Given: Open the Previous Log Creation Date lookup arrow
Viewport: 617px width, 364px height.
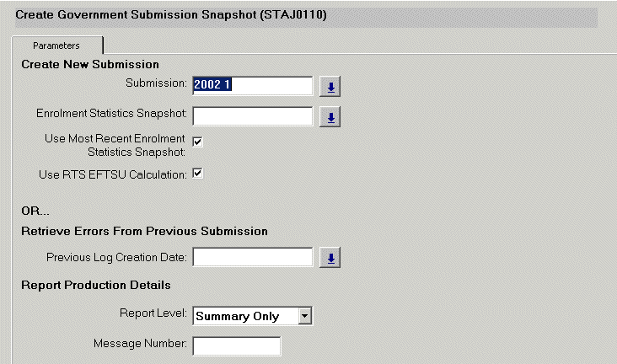Looking at the screenshot, I should pyautogui.click(x=331, y=258).
